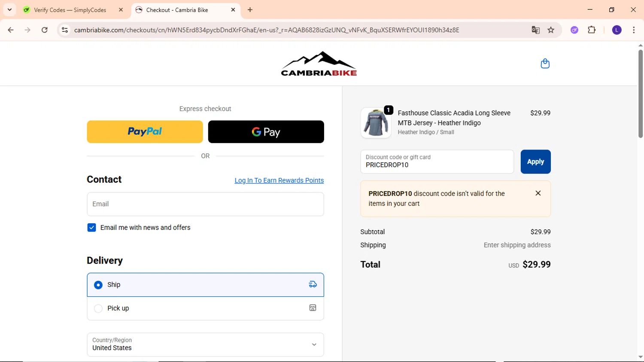
Task: Click the Heather Indigo / Small variant text
Action: 426,132
